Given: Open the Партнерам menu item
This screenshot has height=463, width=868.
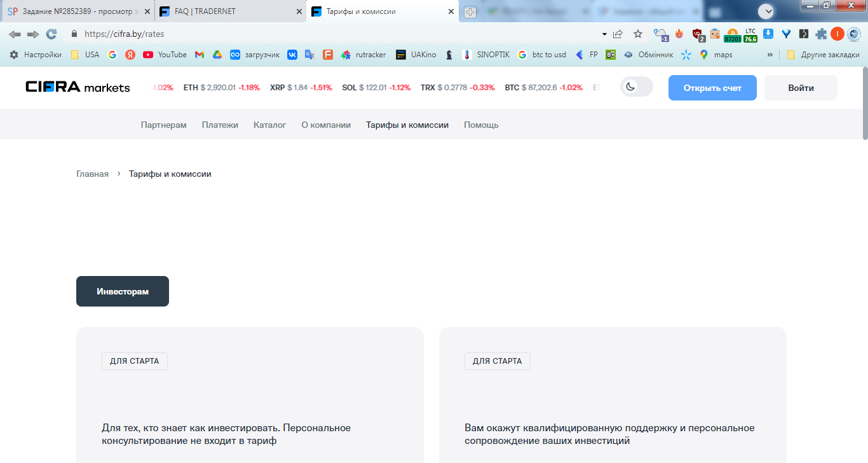Looking at the screenshot, I should pos(164,125).
